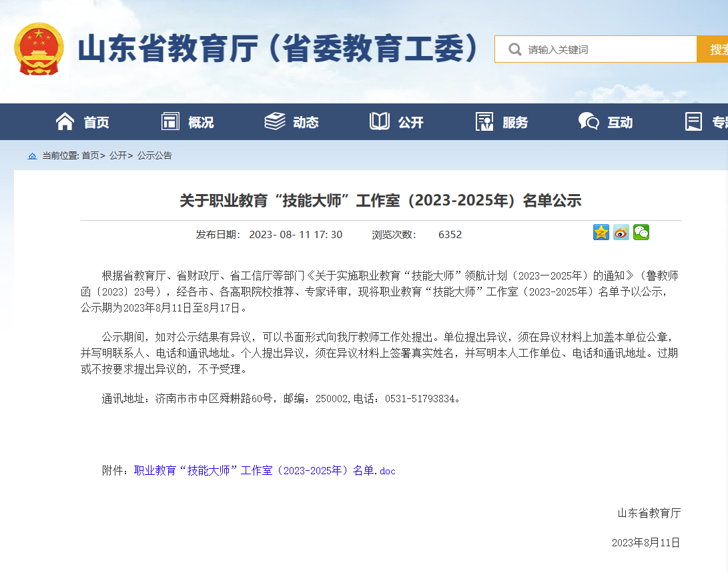Share to WeChat green icon
The height and width of the screenshot is (585, 728).
641,232
